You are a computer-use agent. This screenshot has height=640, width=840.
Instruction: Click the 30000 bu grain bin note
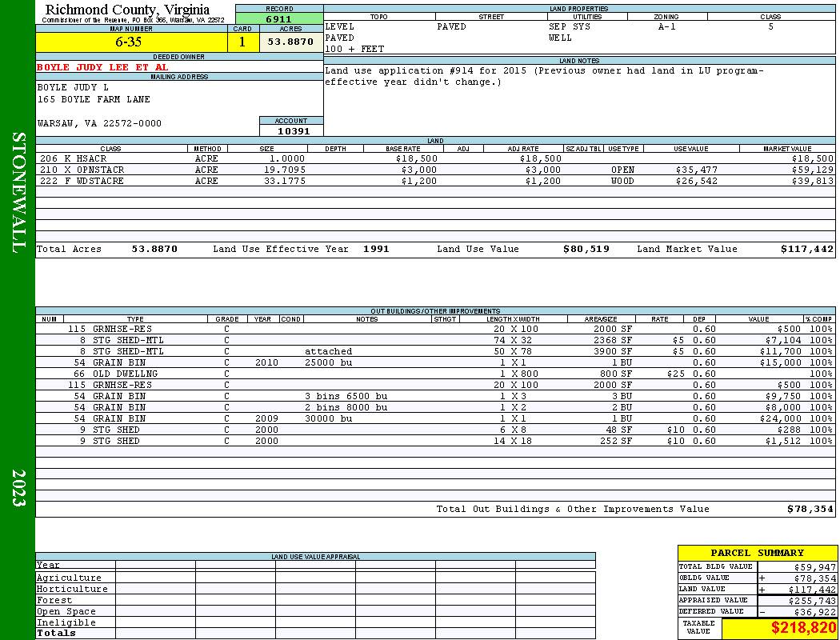[328, 418]
